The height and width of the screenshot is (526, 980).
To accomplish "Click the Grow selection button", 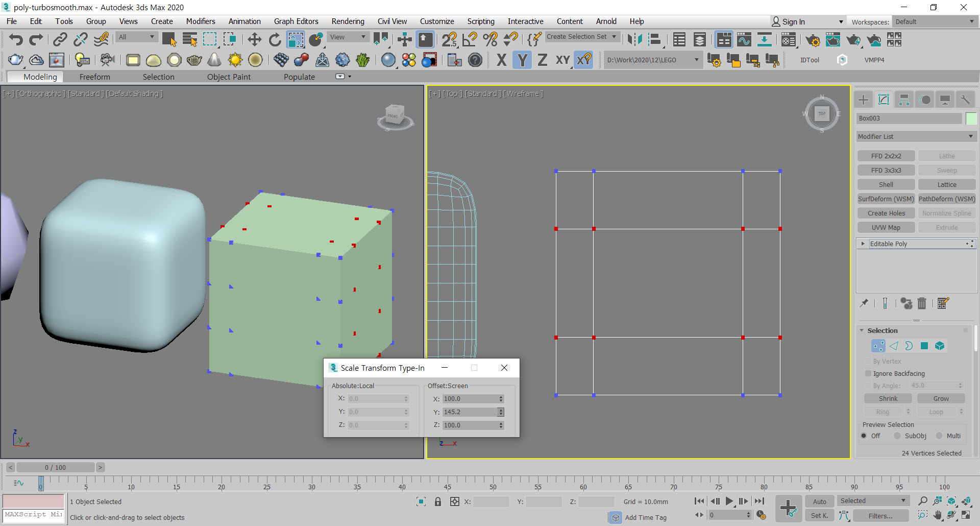I will tap(941, 398).
